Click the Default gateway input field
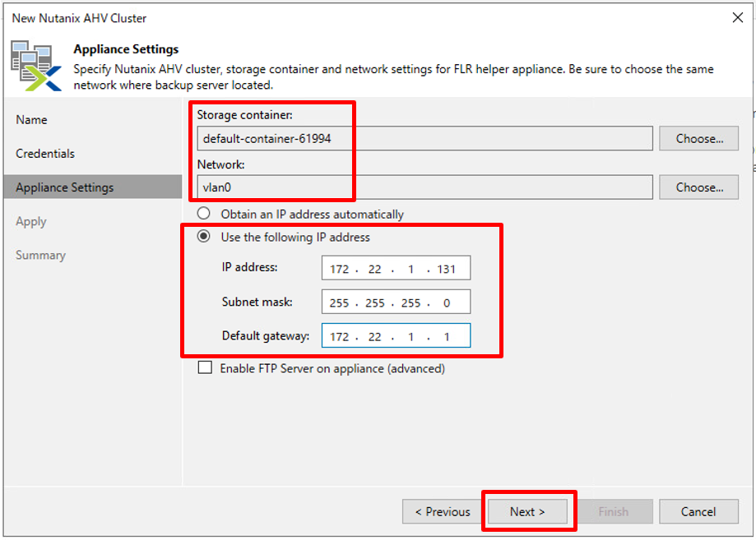 [x=396, y=335]
